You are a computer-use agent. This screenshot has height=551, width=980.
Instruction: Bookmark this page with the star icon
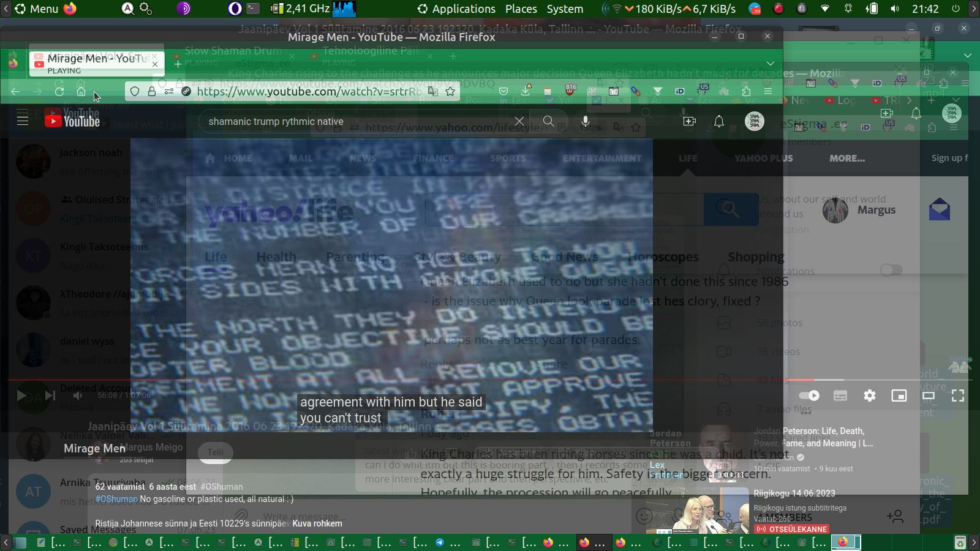click(x=450, y=91)
